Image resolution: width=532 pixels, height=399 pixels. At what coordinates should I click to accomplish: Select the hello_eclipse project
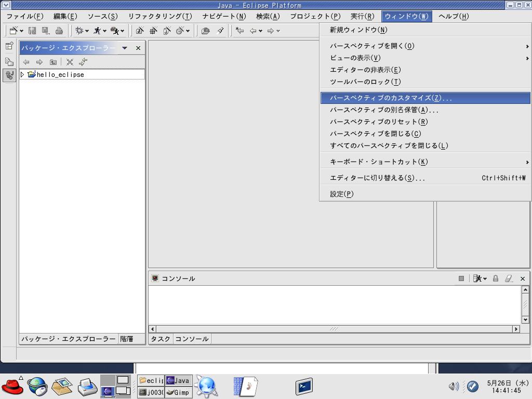[60, 75]
